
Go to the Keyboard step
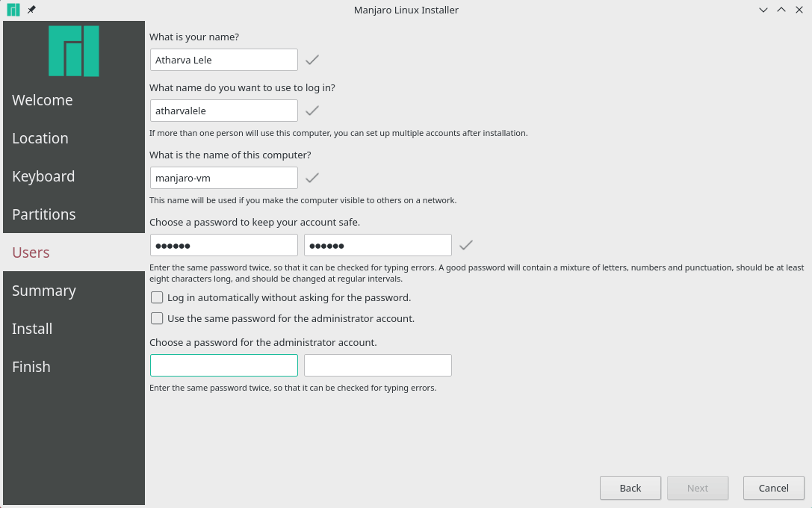click(x=43, y=176)
